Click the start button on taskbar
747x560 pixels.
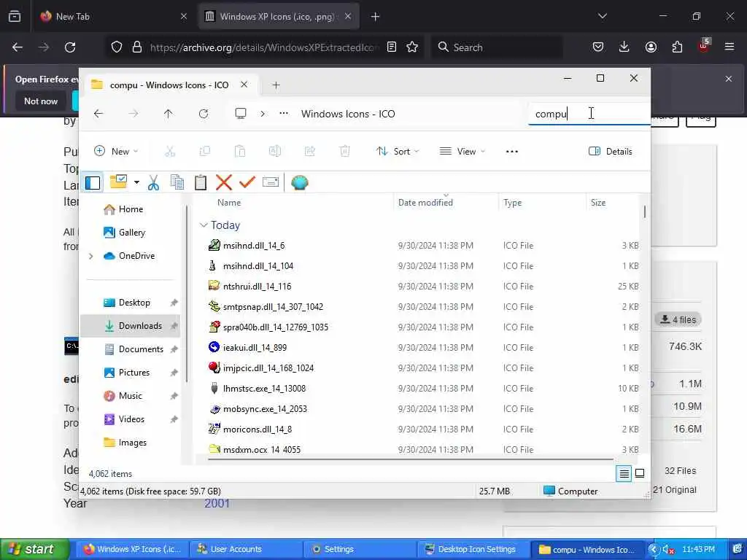coord(34,549)
